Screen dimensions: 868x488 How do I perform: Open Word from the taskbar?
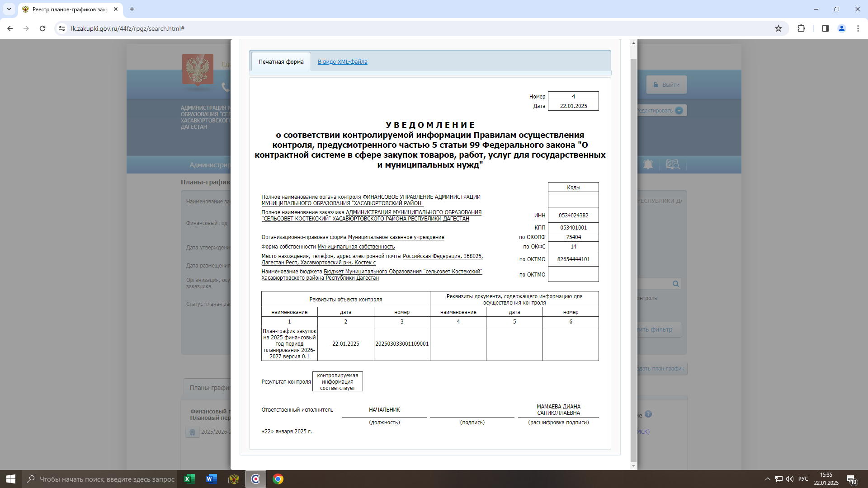(211, 479)
